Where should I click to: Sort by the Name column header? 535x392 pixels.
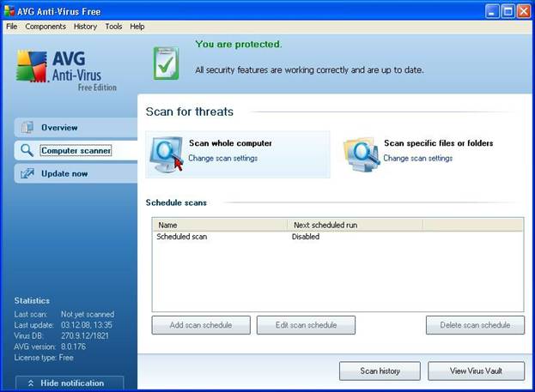[x=220, y=225]
